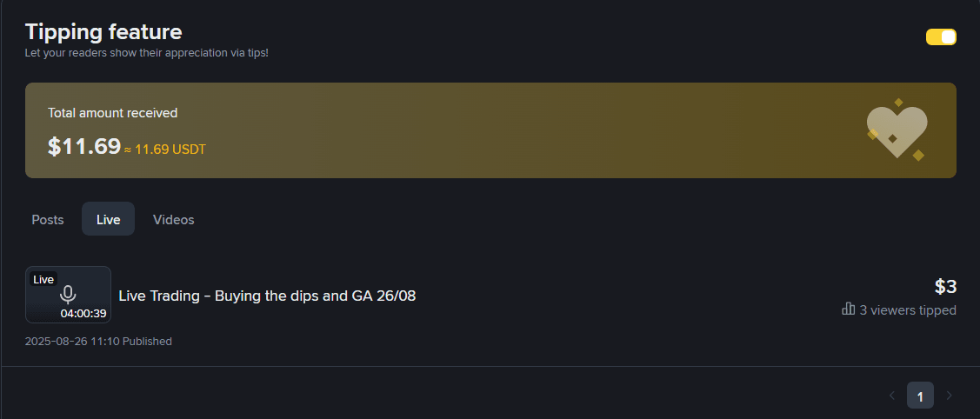The image size is (980, 419).
Task: Click the 2025-08-26 11:10 Published date
Action: click(x=98, y=342)
